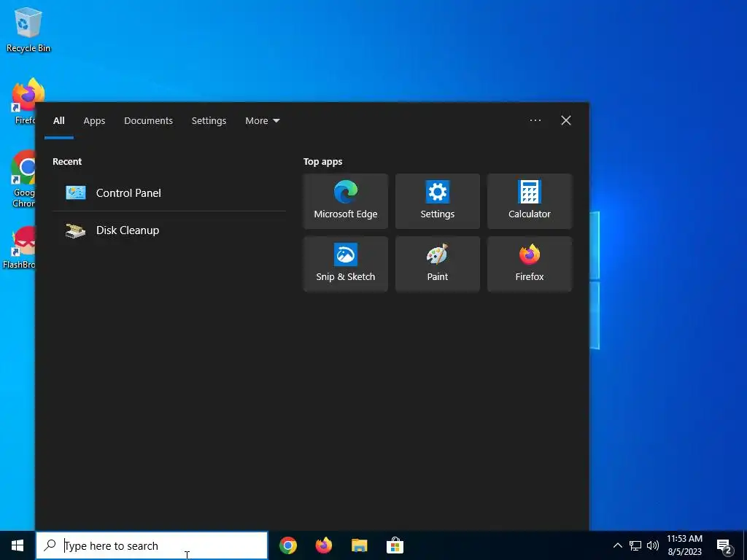
Task: Open the Settings tile in Top apps
Action: pos(438,201)
